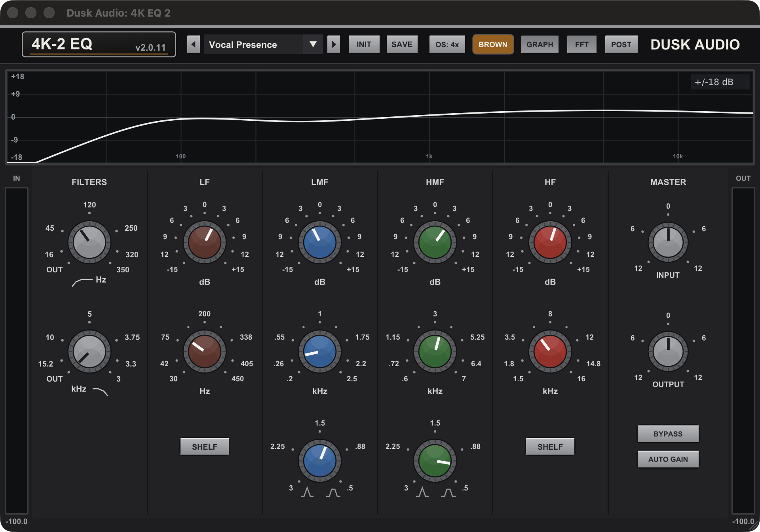Click the master OUTPUT knob
This screenshot has width=760, height=532.
(668, 351)
